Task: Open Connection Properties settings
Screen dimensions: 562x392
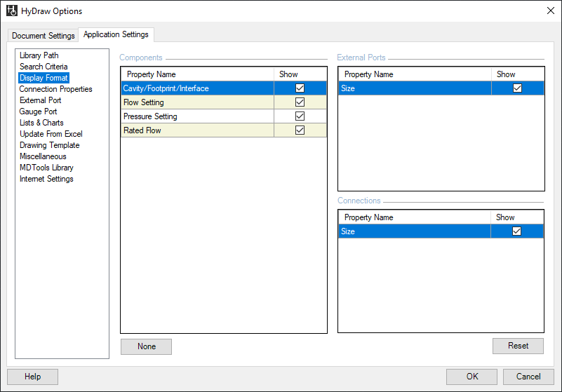Action: (55, 89)
